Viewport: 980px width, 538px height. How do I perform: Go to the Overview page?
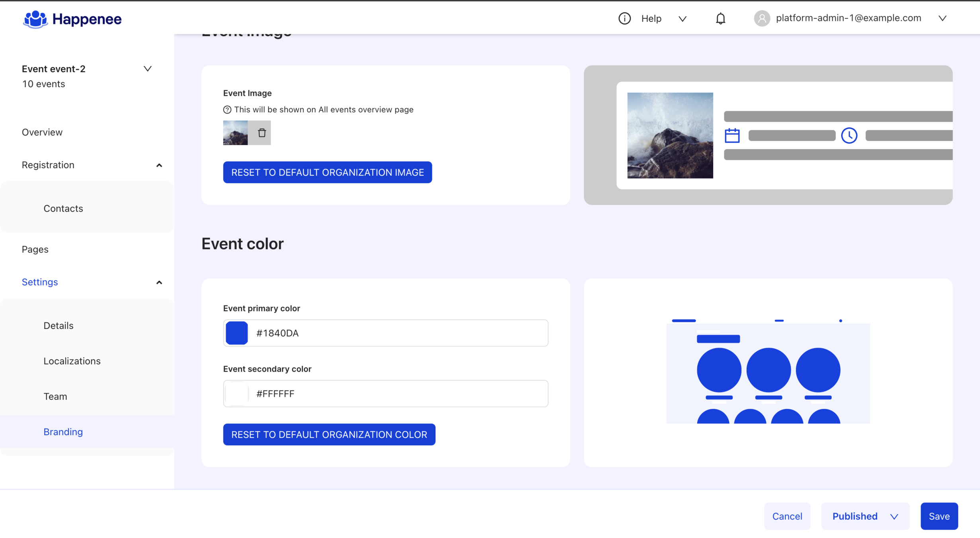point(42,132)
